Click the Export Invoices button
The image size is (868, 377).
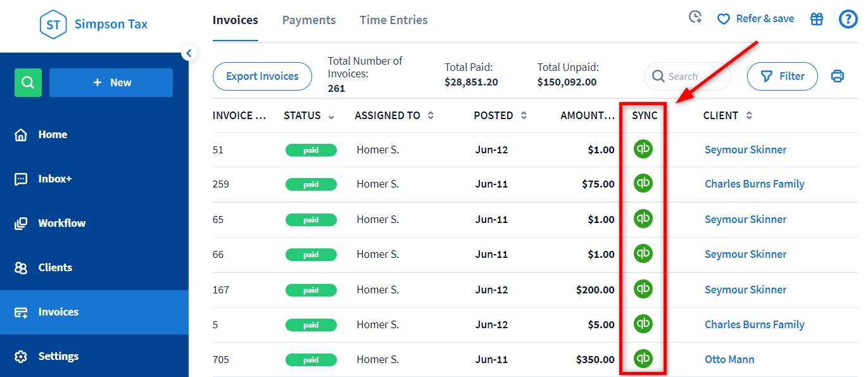coord(261,76)
